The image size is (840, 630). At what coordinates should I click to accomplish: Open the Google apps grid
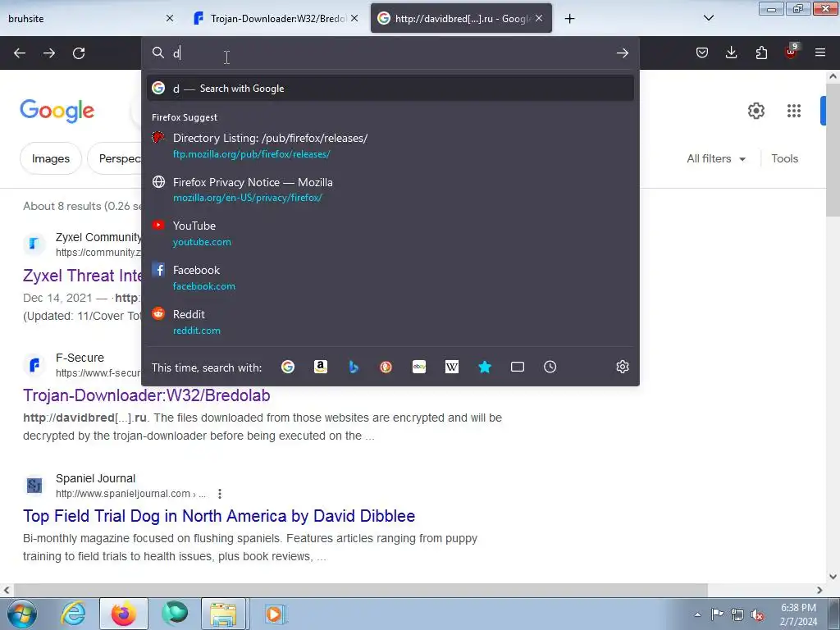coord(794,111)
